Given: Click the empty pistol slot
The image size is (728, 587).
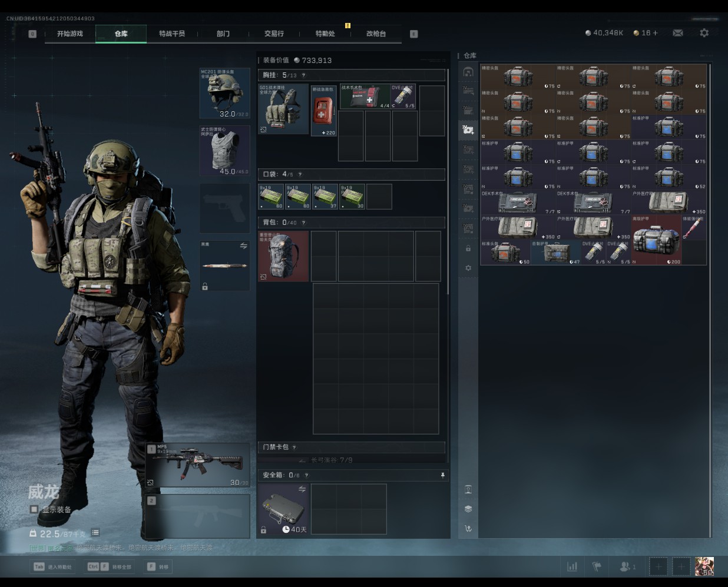Looking at the screenshot, I should tap(224, 208).
